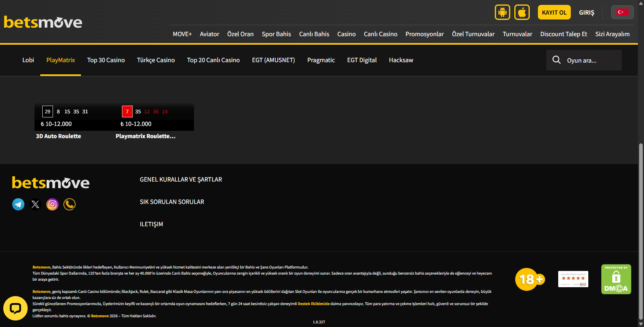Viewport: 644px width, 327px height.
Task: Click the 18+ age restriction badge
Action: coord(530,279)
